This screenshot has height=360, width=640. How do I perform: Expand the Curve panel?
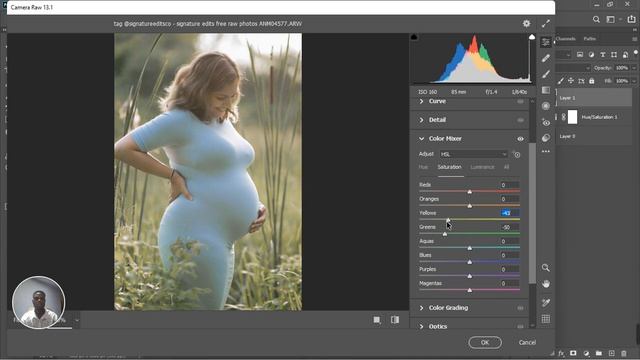[x=421, y=101]
